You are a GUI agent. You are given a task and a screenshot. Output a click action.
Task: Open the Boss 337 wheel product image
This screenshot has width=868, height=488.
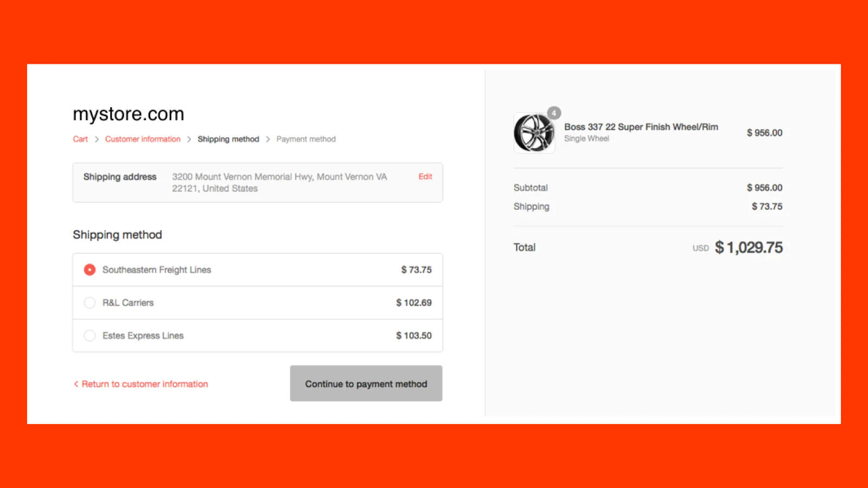(534, 132)
